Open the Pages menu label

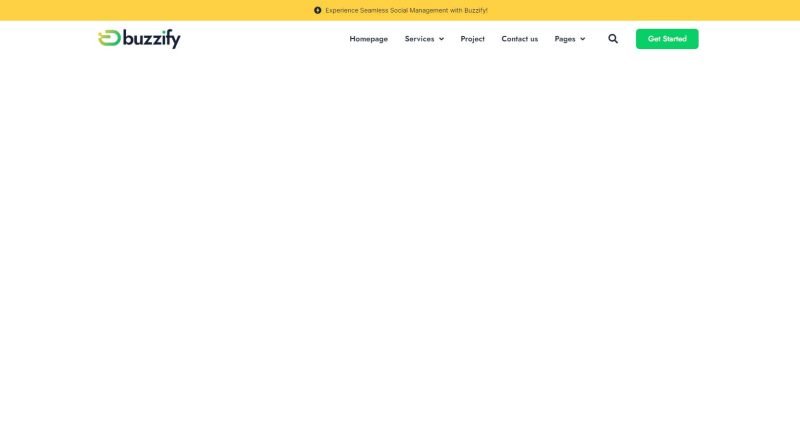(x=565, y=39)
